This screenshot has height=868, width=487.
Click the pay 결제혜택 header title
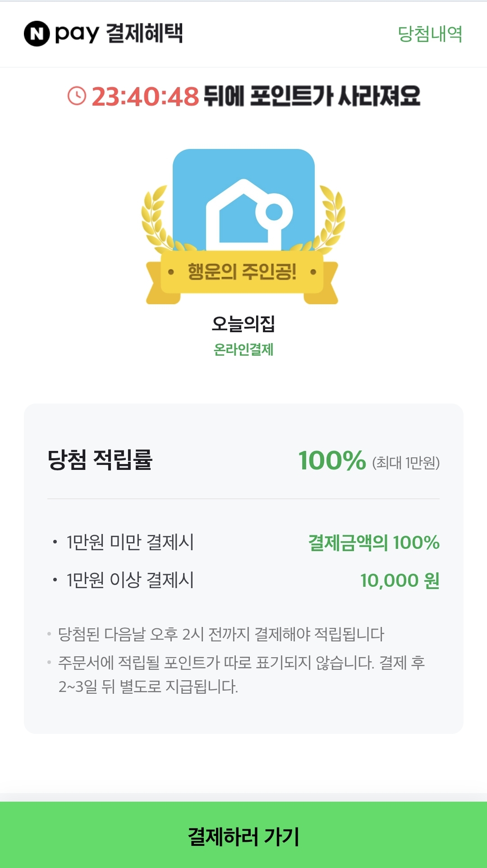[119, 33]
